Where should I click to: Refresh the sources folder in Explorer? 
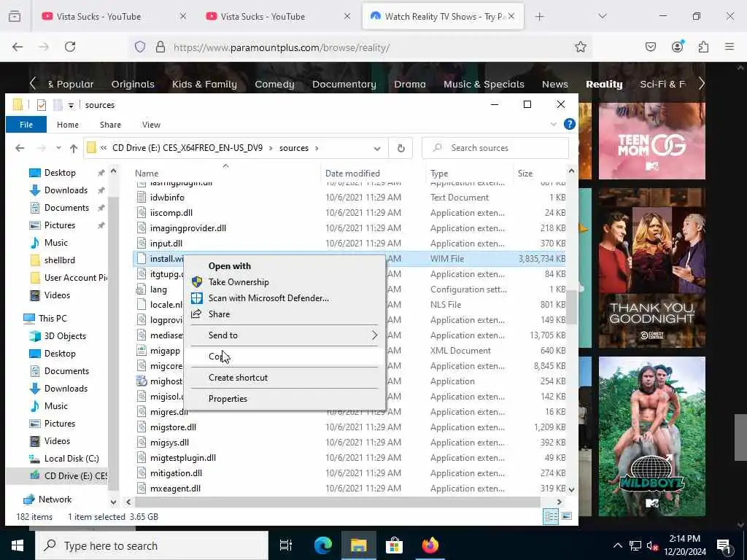(x=401, y=148)
